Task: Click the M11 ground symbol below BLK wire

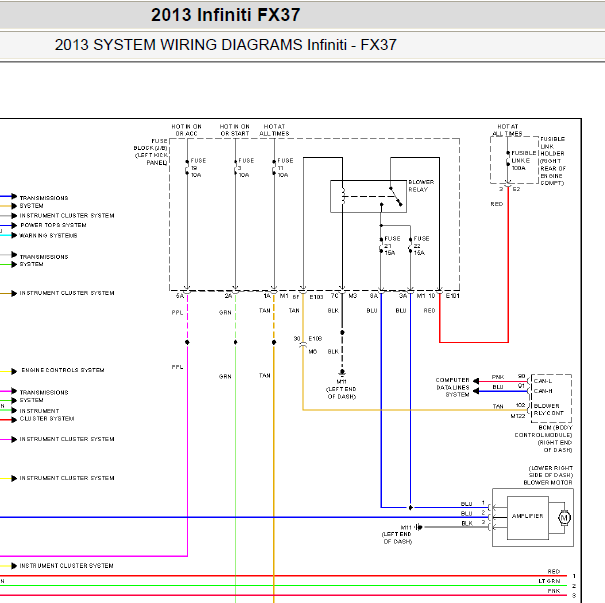Action: pos(342,372)
